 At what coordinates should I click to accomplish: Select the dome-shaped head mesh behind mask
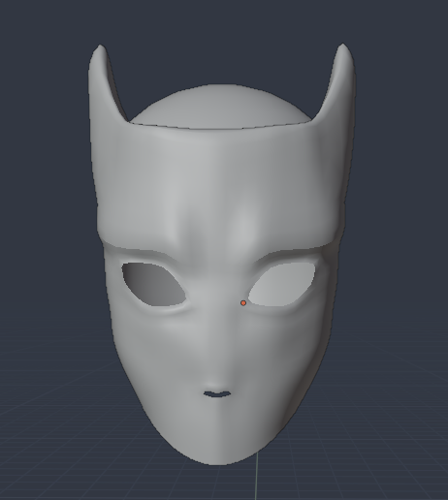(x=220, y=107)
